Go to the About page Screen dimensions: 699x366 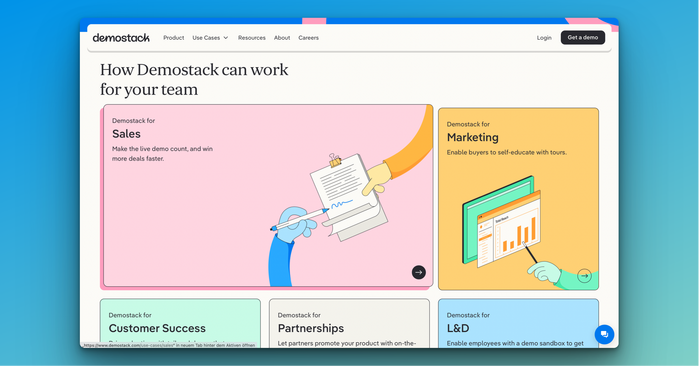pos(282,38)
